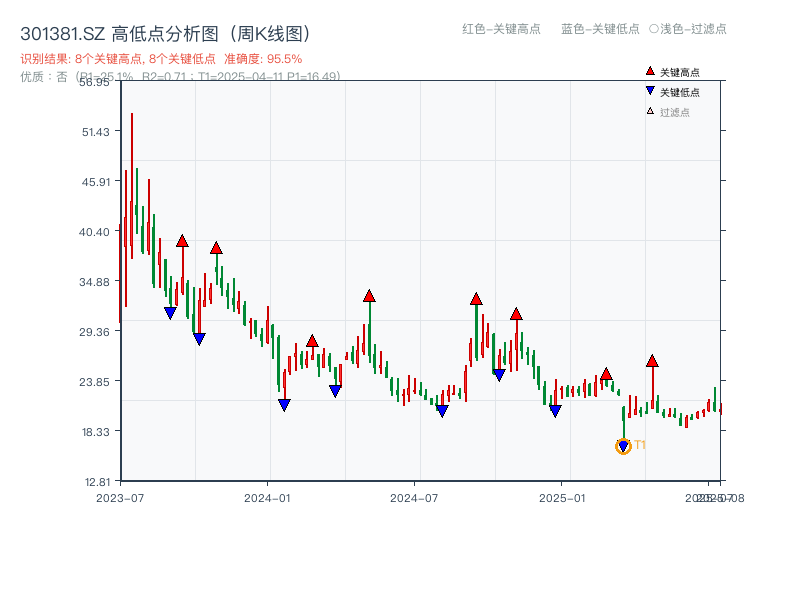
Task: Click the rightmost red key-high triangle
Action: [652, 361]
